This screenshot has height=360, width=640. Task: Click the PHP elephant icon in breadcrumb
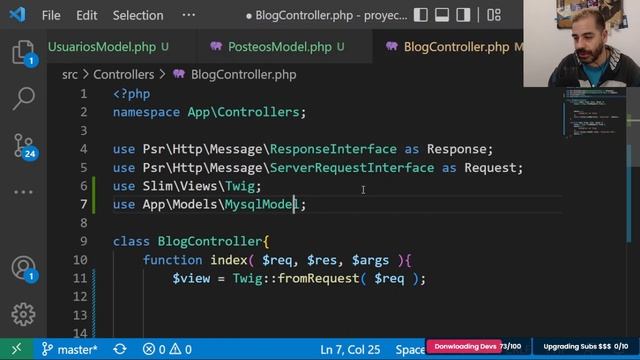pyautogui.click(x=179, y=74)
